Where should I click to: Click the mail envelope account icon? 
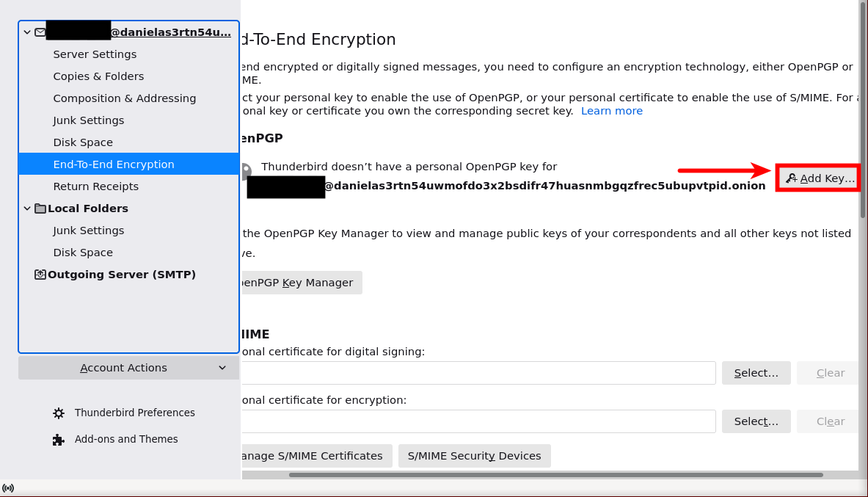pos(40,32)
